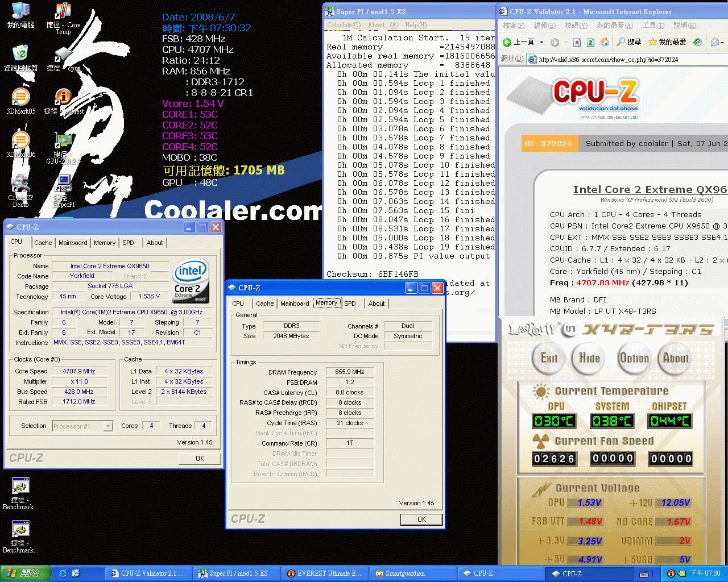Expand the Processor #1 selection dropdown

pos(108,426)
